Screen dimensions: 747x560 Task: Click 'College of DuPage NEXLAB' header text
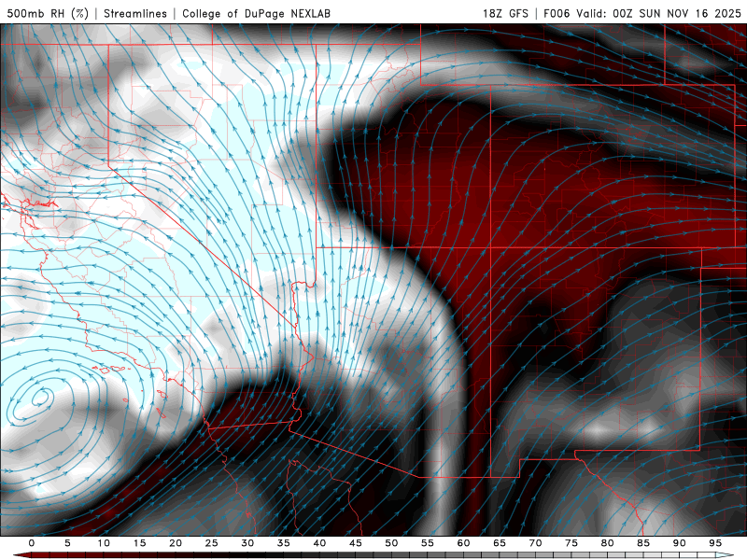[x=256, y=13]
